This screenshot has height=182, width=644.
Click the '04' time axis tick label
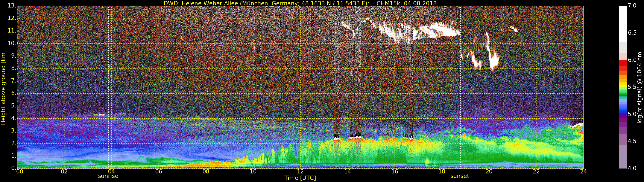pyautogui.click(x=111, y=172)
